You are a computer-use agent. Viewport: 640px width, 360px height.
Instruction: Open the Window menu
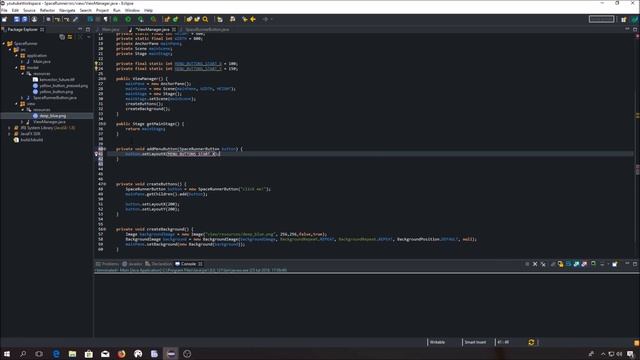click(x=132, y=10)
